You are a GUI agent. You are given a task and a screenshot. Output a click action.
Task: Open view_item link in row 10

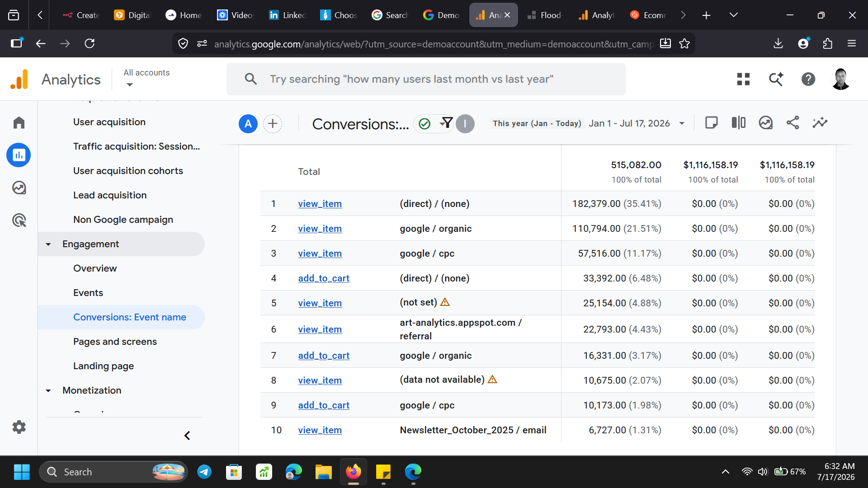(320, 430)
